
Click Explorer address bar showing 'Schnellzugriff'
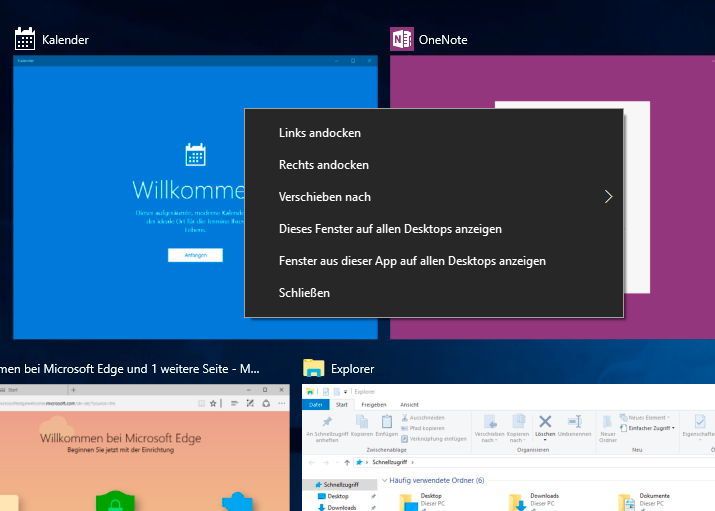coord(534,462)
